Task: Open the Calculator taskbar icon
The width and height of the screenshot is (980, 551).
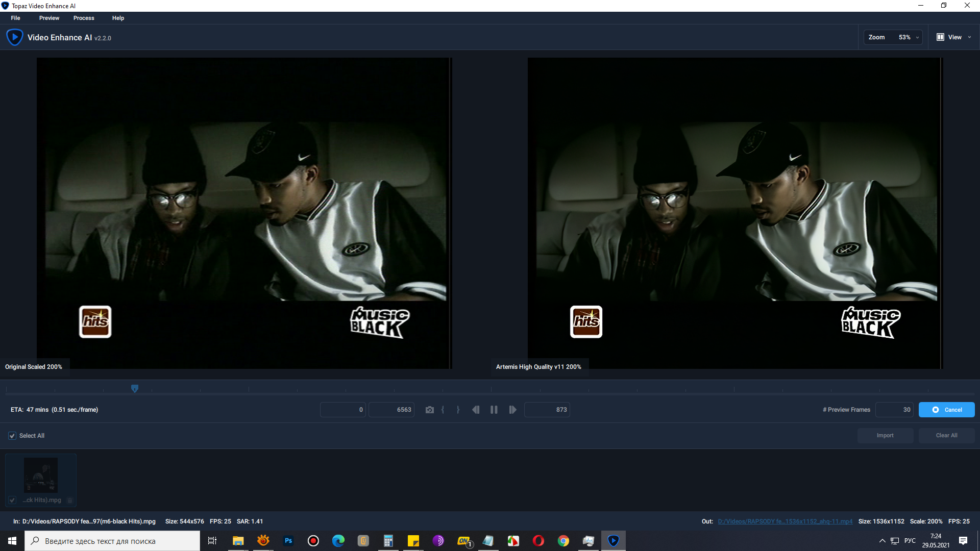Action: [388, 541]
